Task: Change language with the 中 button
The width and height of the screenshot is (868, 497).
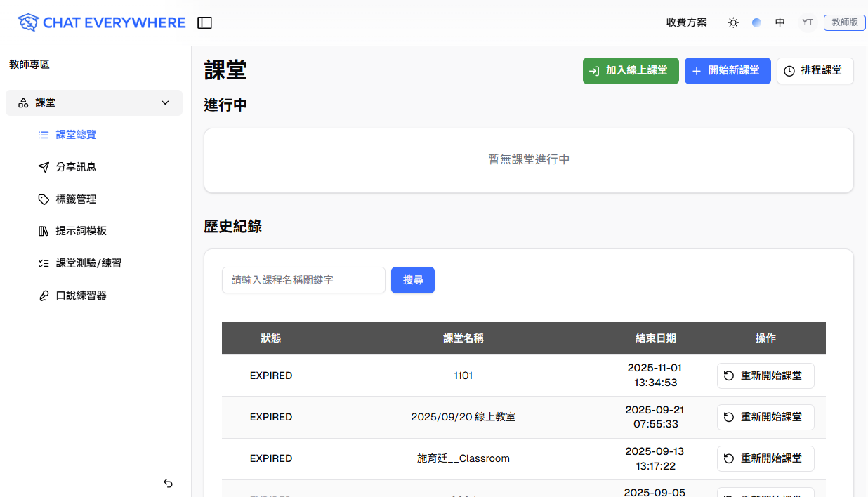Action: click(x=780, y=22)
